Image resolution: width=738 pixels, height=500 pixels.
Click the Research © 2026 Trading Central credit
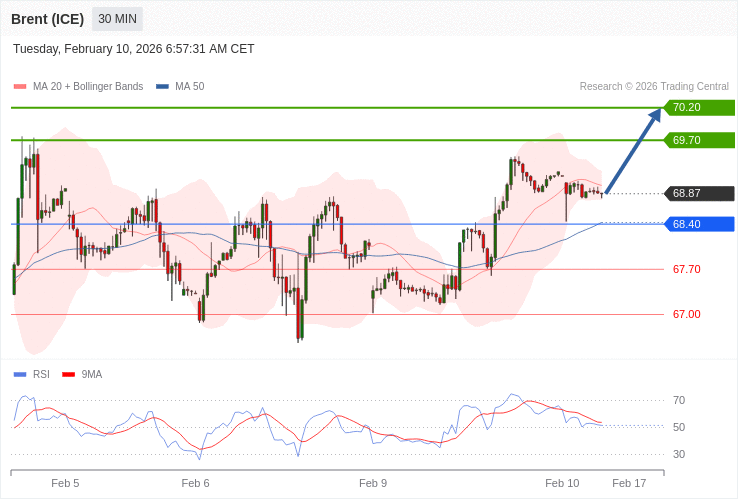click(x=654, y=87)
